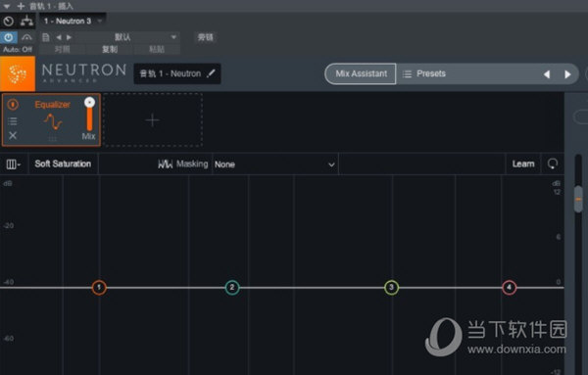Select the Equalizer module curve icon
Image resolution: width=588 pixels, height=375 pixels.
point(53,122)
